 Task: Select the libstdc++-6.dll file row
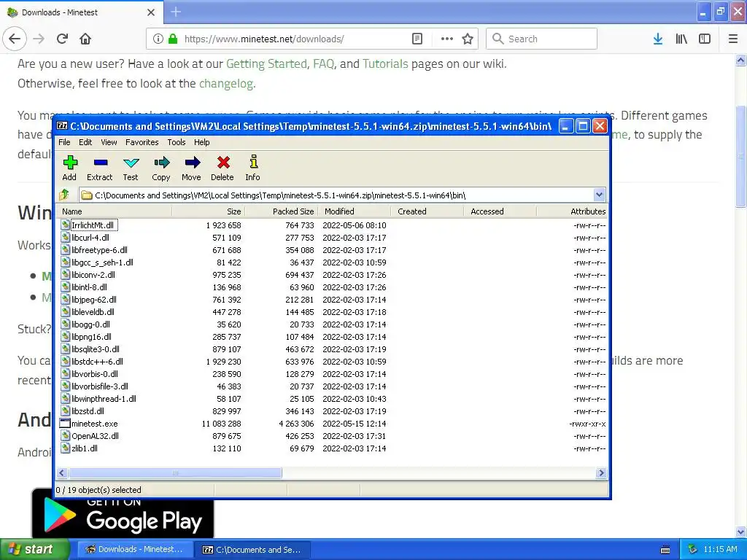click(332, 362)
